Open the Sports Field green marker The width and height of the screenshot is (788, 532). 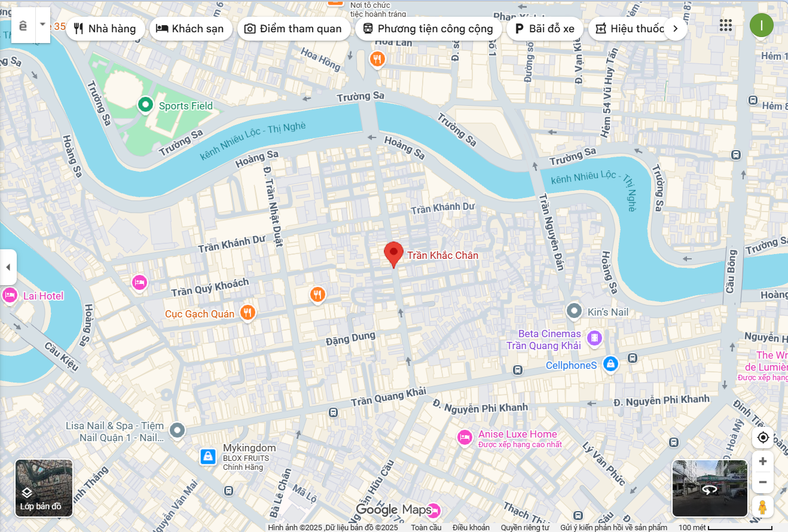144,105
